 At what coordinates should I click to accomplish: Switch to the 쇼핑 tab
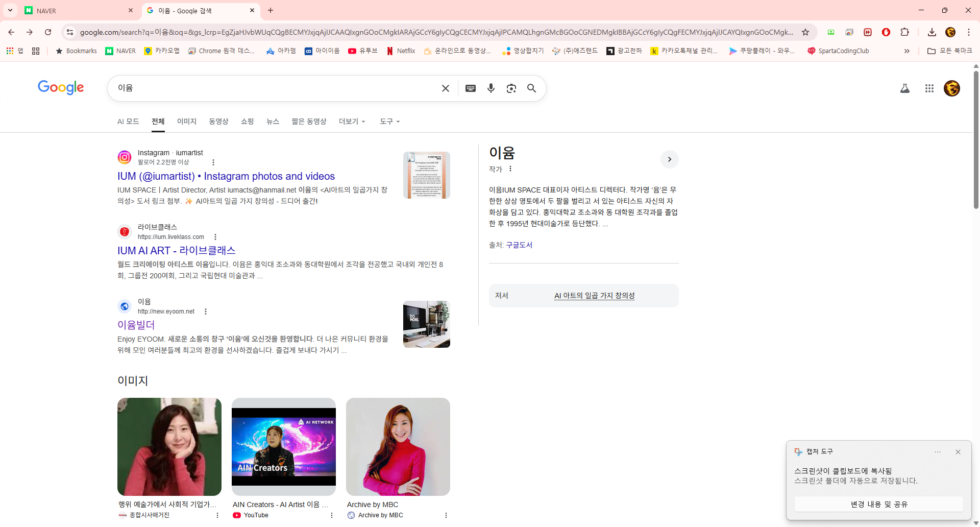tap(248, 122)
